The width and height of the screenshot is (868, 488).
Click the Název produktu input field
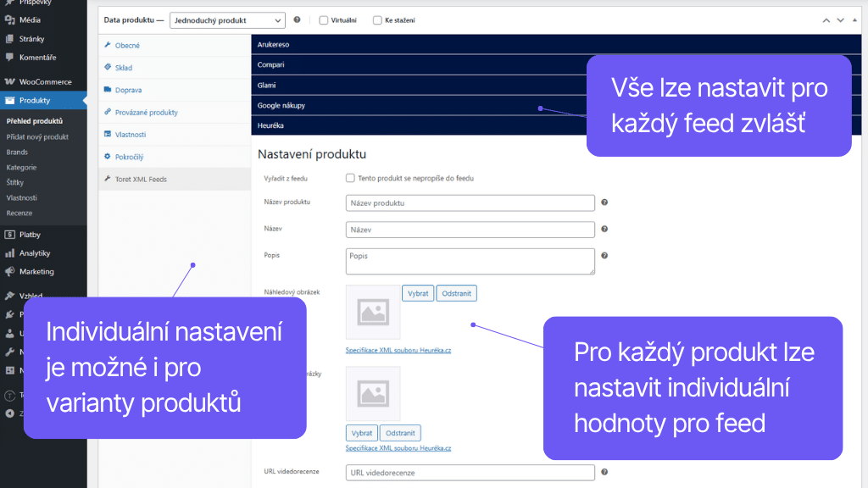click(x=470, y=202)
